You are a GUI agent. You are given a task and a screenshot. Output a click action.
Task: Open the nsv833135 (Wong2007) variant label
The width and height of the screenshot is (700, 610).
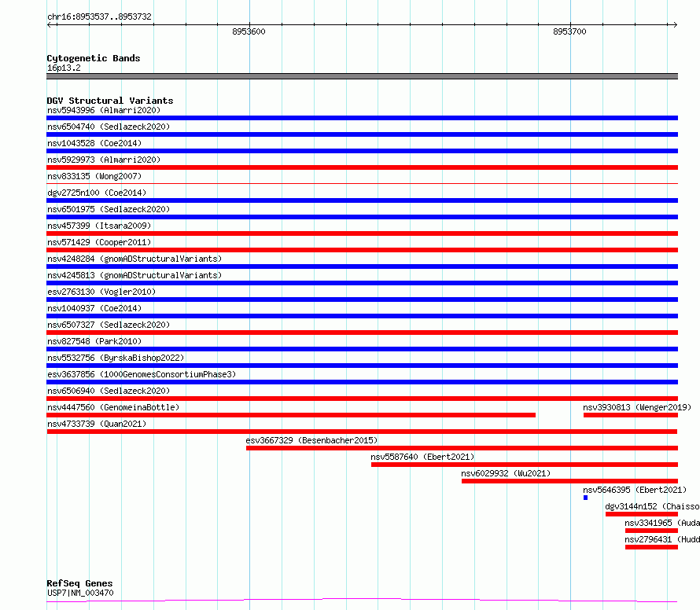tap(94, 176)
